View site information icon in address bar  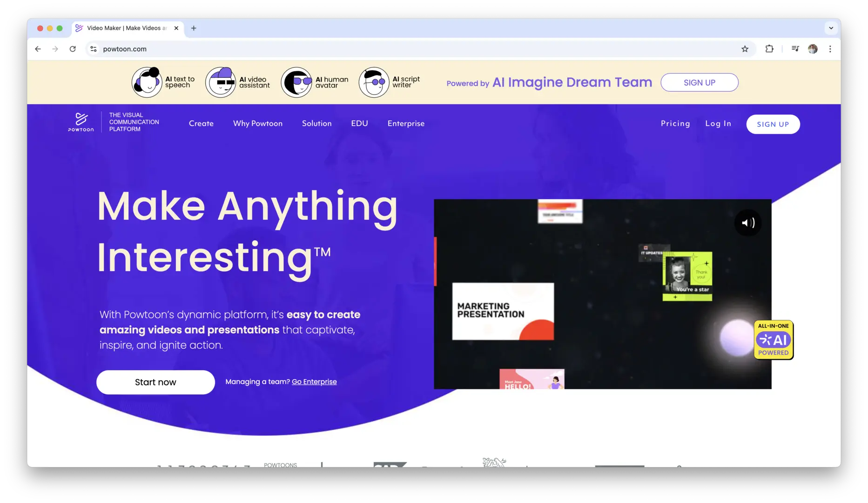click(x=94, y=49)
